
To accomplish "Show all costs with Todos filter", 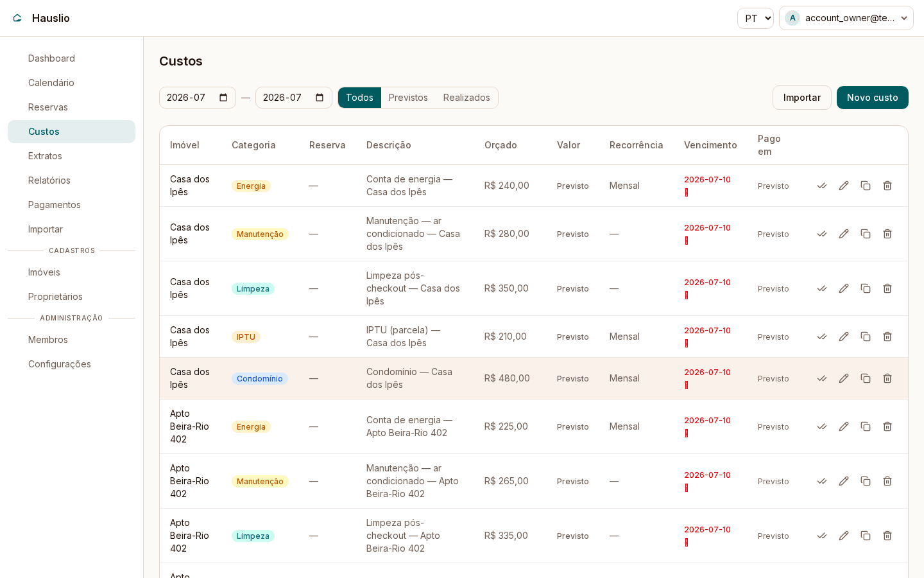I will coord(359,98).
